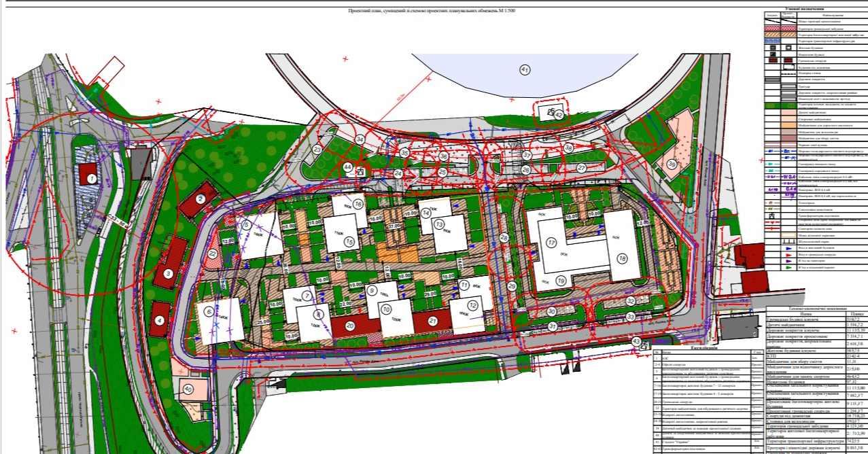
Task: Click the 'Умовні позначення' legend heading
Action: tap(814, 7)
